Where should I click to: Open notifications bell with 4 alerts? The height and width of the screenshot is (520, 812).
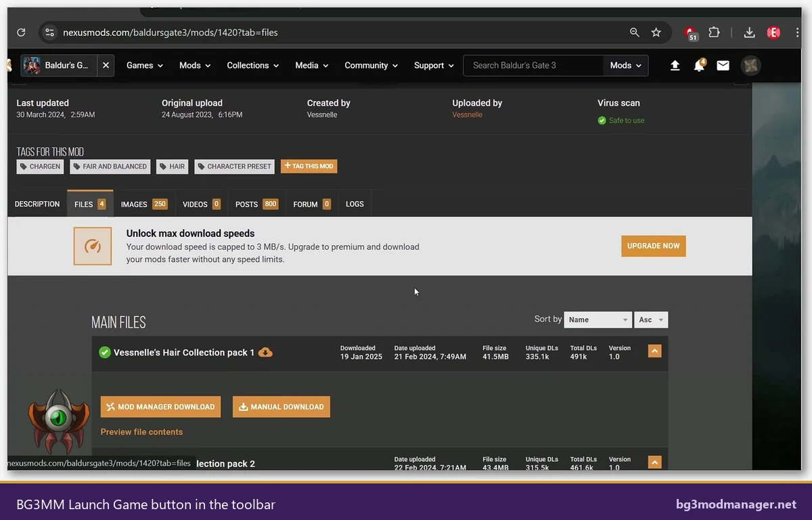click(x=699, y=66)
